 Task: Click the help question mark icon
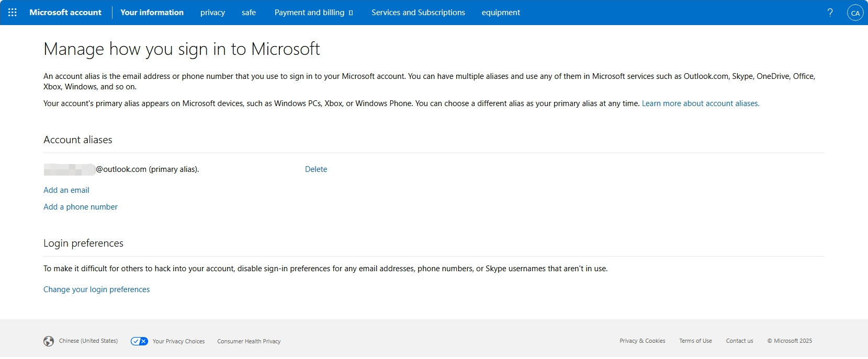click(x=830, y=13)
